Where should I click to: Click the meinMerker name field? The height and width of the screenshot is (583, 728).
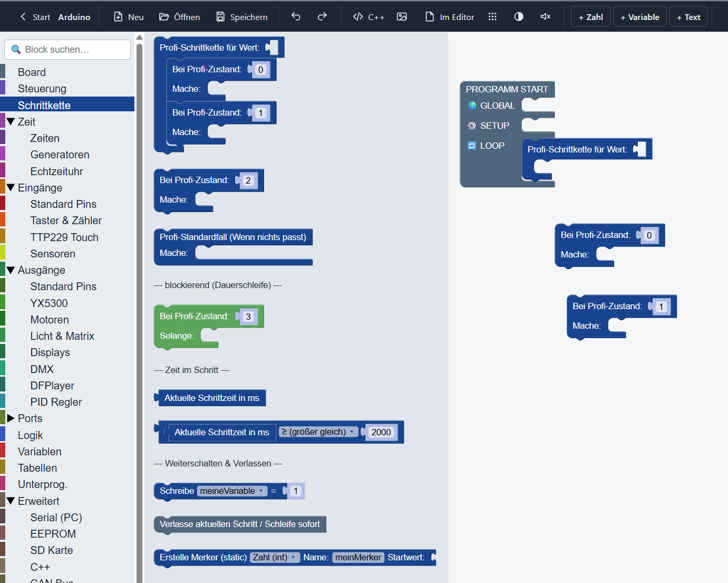(x=358, y=557)
